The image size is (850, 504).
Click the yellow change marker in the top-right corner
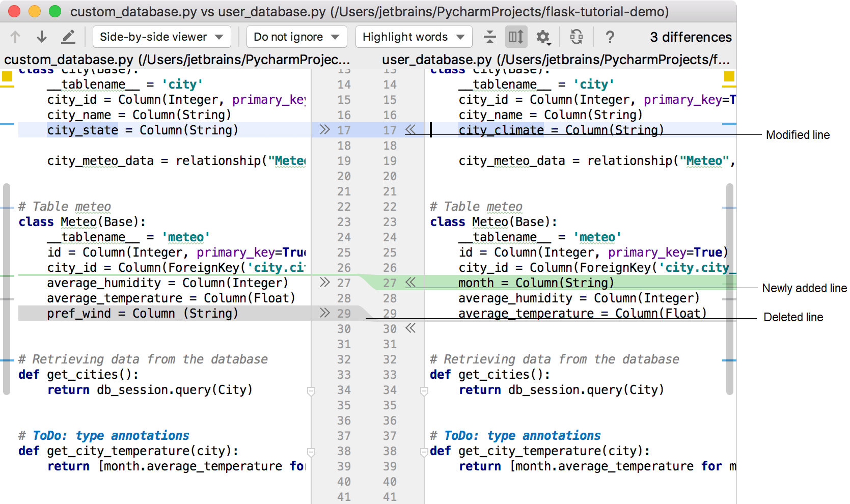[729, 76]
